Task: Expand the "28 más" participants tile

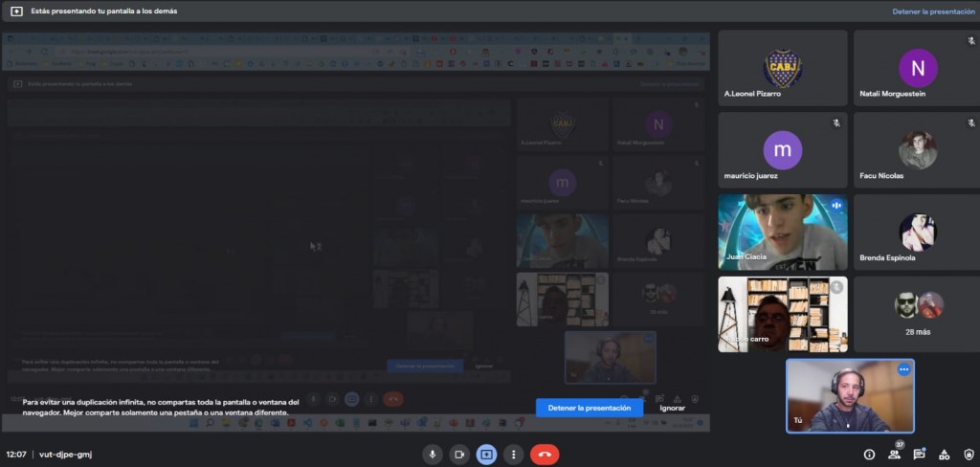Action: point(916,314)
